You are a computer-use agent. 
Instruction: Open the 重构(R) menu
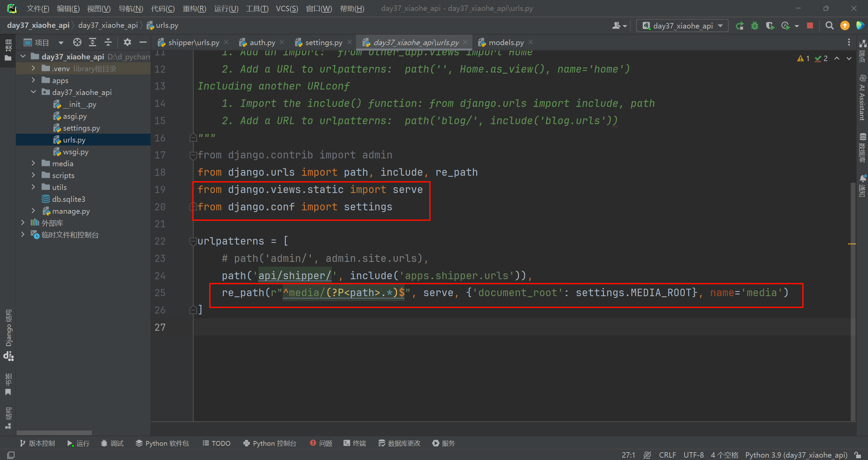(194, 8)
